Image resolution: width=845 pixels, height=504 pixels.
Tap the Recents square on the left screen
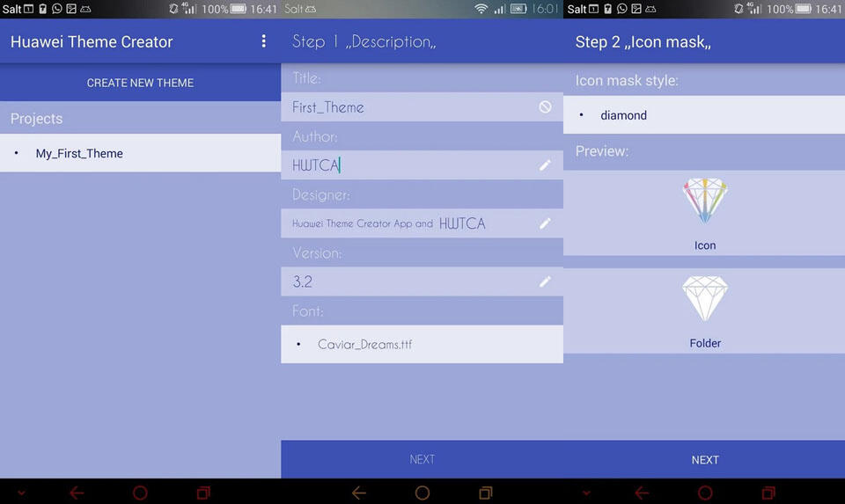tap(203, 493)
